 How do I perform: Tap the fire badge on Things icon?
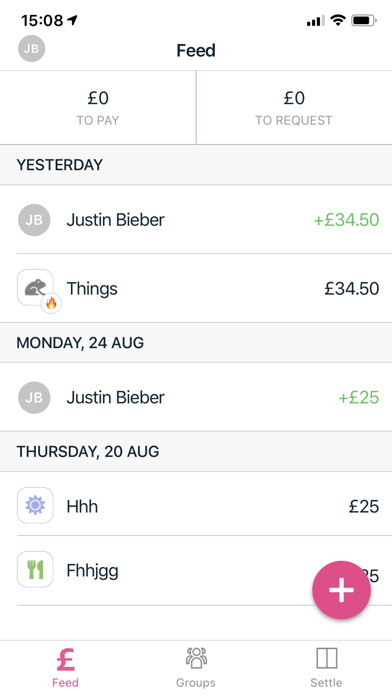51,304
